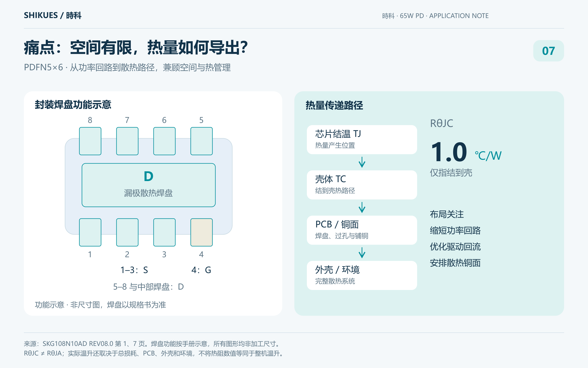This screenshot has width=588, height=368.
Task: Click the note '功能示意 · 非尺寸图'
Action: [x=68, y=305]
